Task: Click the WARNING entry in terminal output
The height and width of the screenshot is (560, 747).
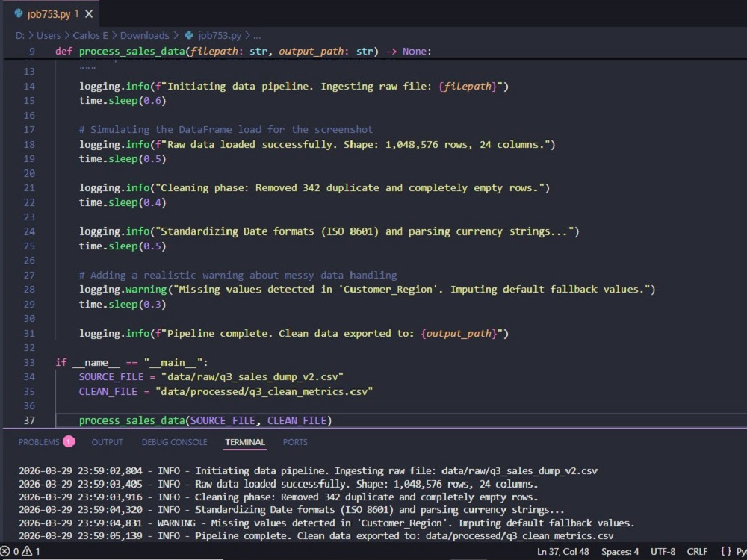Action: 326,523
